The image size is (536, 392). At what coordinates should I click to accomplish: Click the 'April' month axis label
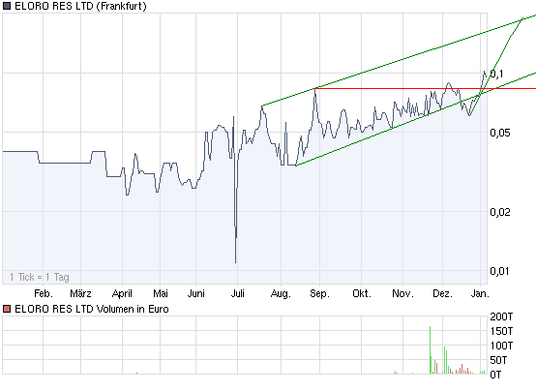122,294
